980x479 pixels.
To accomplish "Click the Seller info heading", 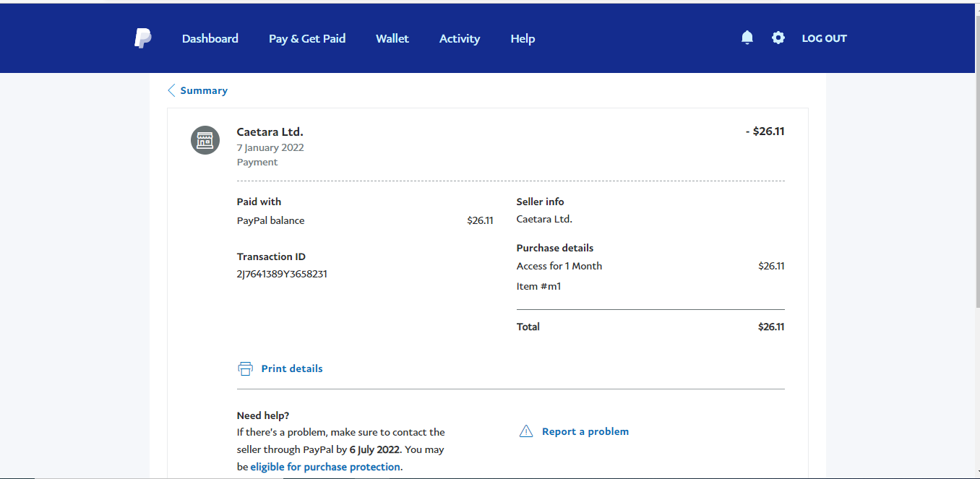I will tap(541, 202).
